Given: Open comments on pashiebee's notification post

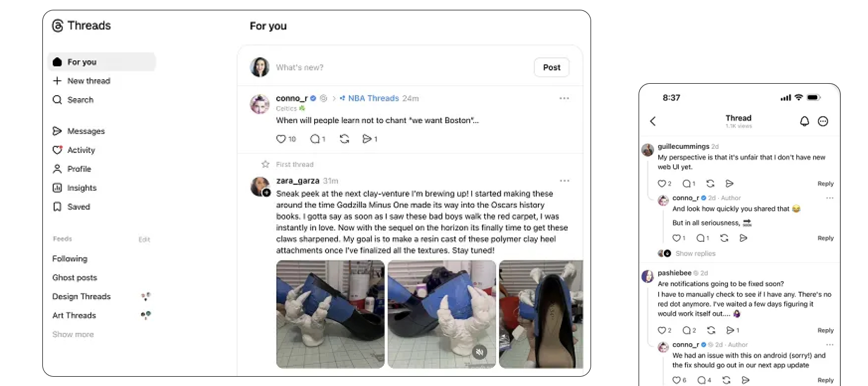Looking at the screenshot, I should pyautogui.click(x=687, y=330).
